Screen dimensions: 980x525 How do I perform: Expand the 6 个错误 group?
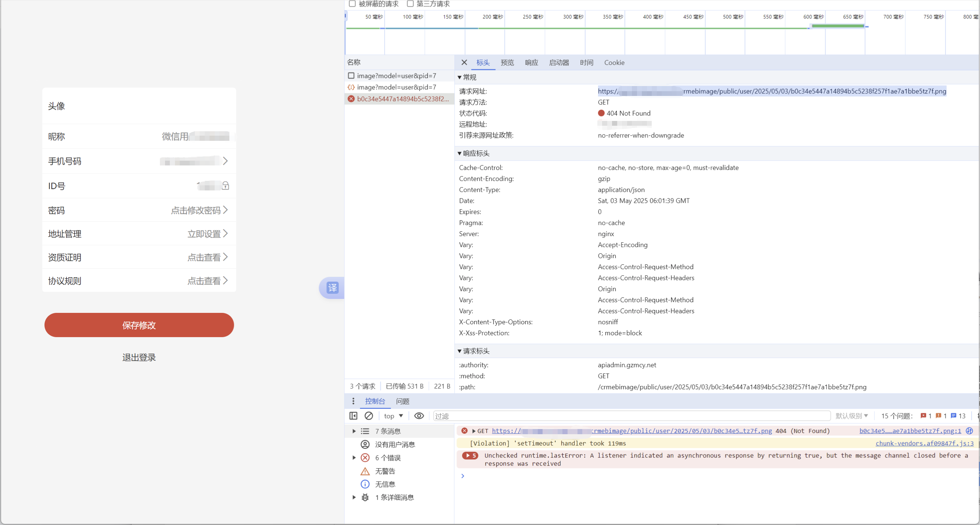pyautogui.click(x=354, y=458)
